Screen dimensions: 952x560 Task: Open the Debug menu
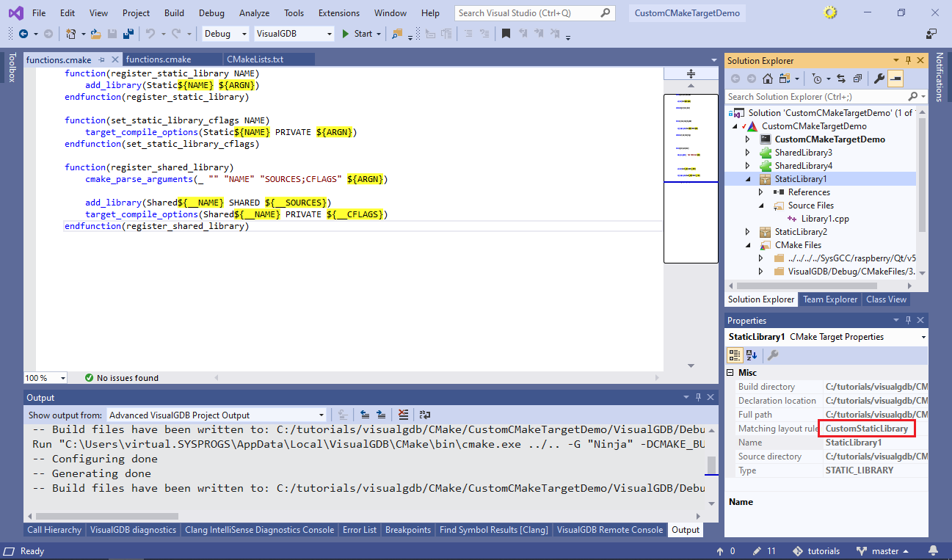211,12
